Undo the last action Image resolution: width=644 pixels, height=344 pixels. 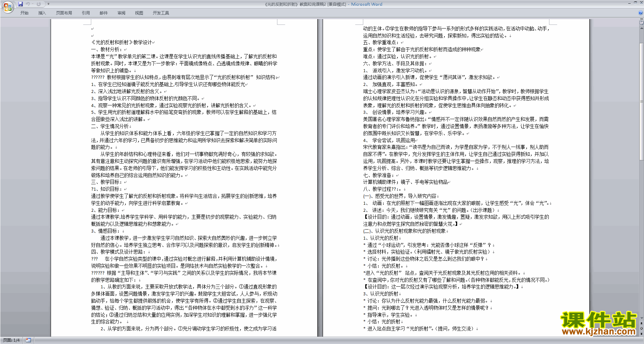pos(28,4)
